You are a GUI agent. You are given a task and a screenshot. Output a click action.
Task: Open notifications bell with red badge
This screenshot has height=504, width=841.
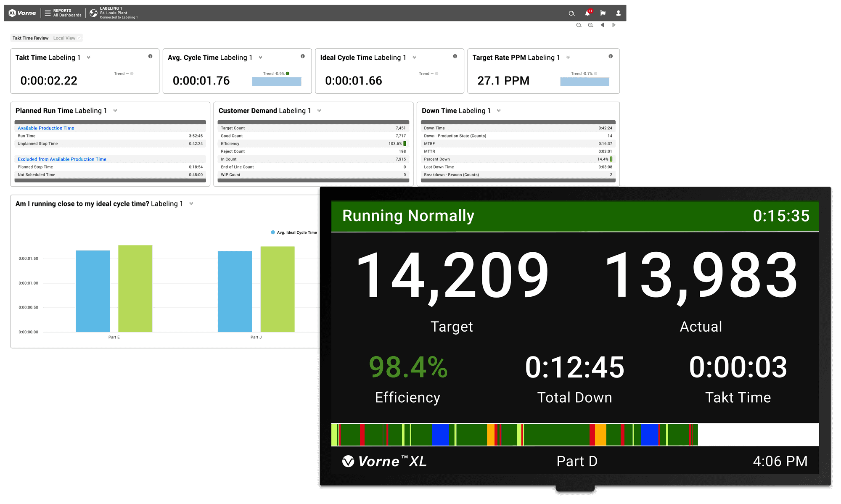(588, 13)
